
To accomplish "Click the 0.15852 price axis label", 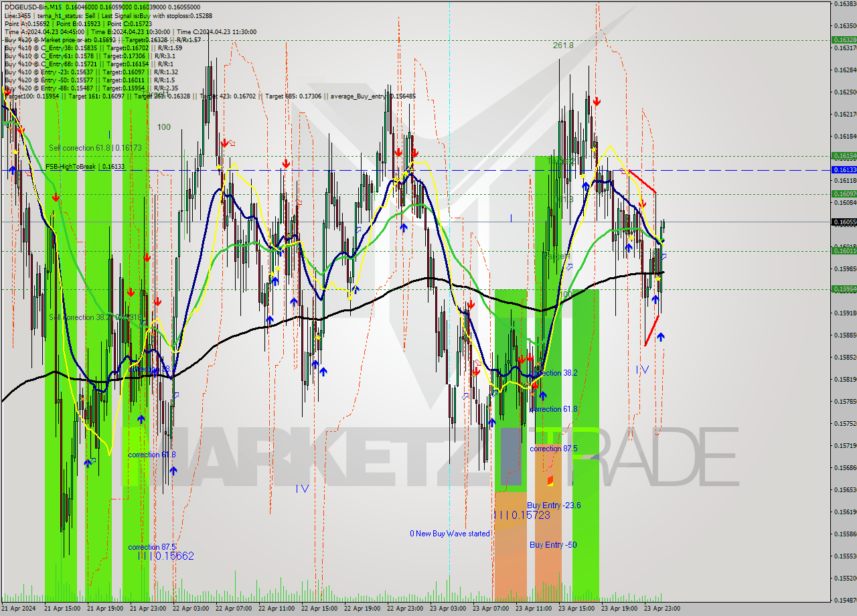I will tap(845, 357).
